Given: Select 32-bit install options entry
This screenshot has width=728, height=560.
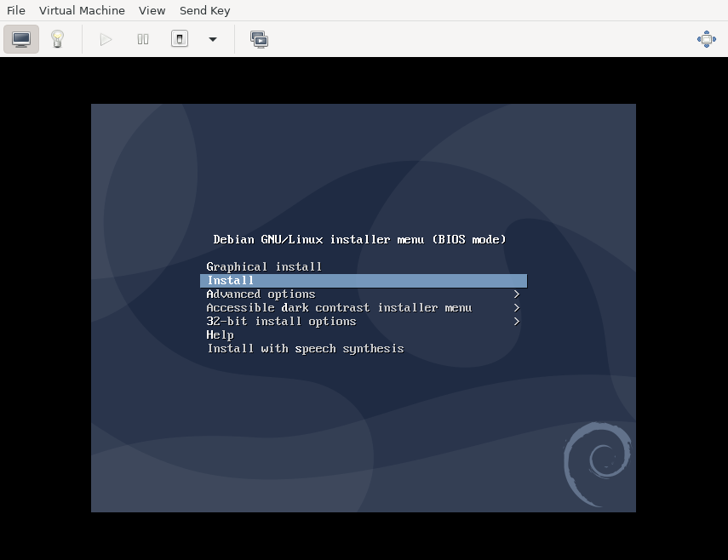Looking at the screenshot, I should (364, 322).
